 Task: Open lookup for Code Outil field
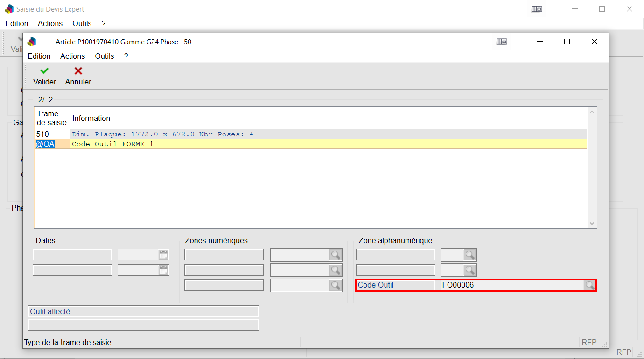click(589, 285)
